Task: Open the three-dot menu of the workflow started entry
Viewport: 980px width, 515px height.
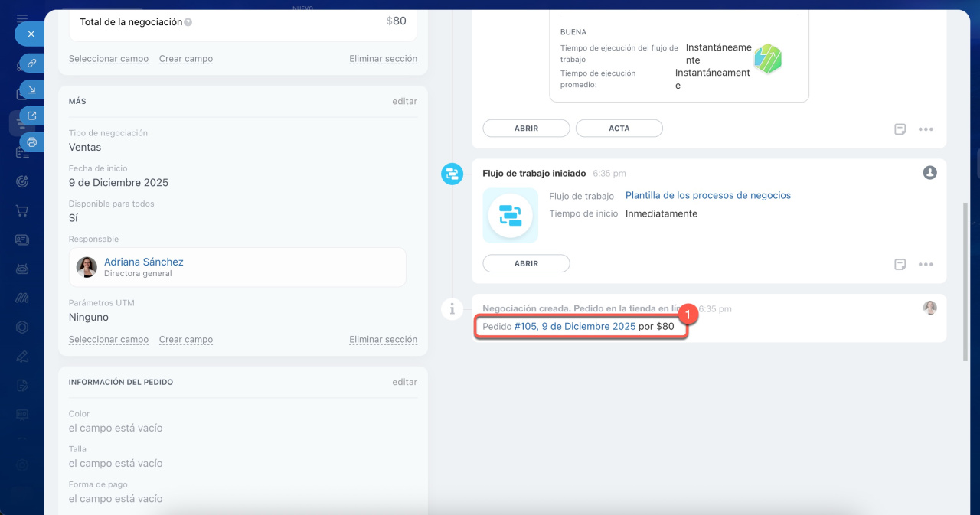Action: pos(926,264)
